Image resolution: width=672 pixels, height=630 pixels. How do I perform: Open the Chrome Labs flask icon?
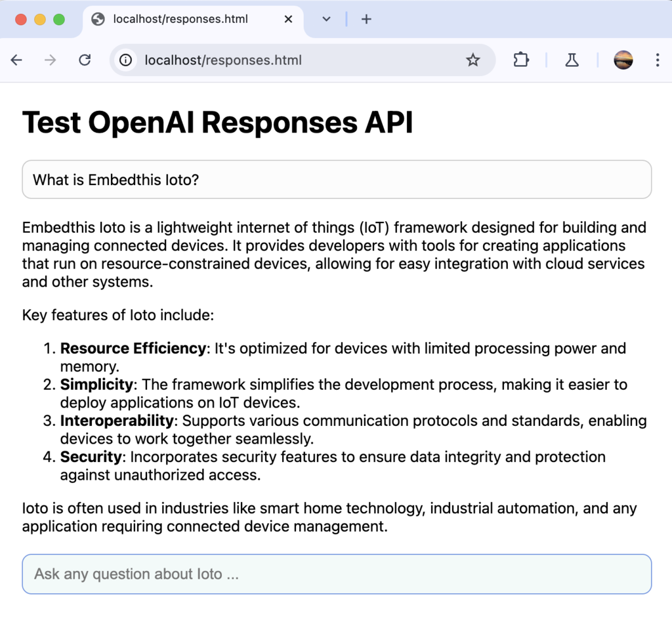[x=572, y=60]
